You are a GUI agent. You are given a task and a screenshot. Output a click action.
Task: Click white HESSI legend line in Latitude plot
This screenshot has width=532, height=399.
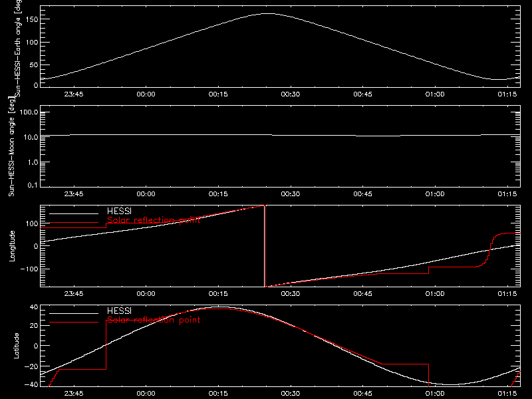pyautogui.click(x=74, y=313)
